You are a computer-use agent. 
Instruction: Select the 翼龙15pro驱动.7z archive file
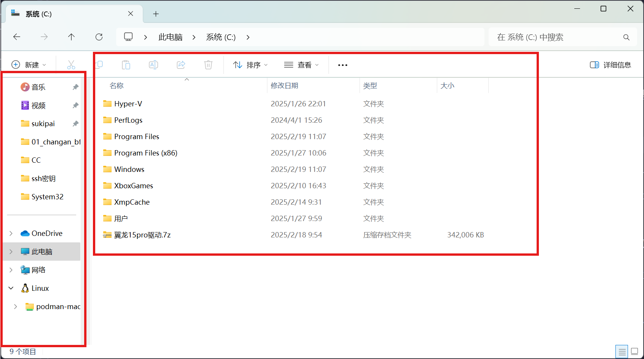pyautogui.click(x=137, y=235)
